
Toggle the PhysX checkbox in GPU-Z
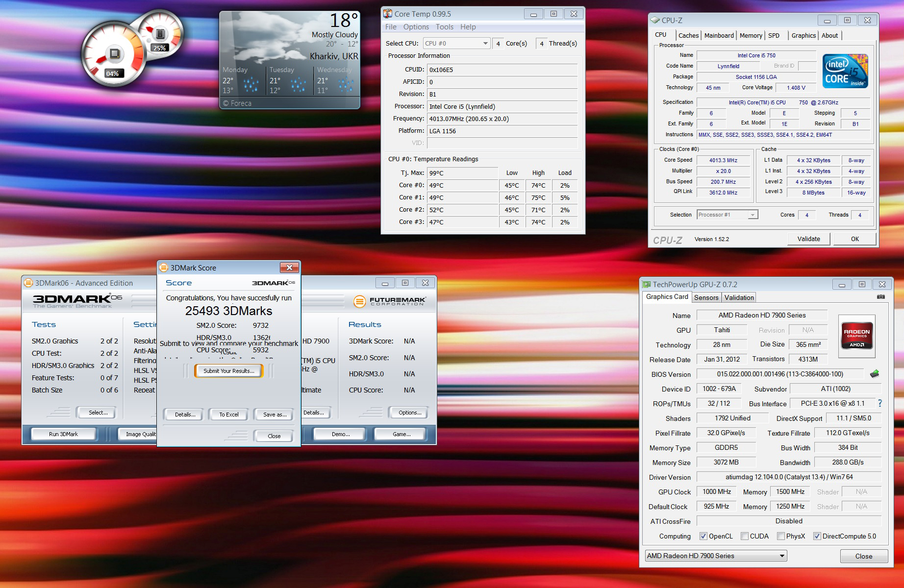pos(781,536)
